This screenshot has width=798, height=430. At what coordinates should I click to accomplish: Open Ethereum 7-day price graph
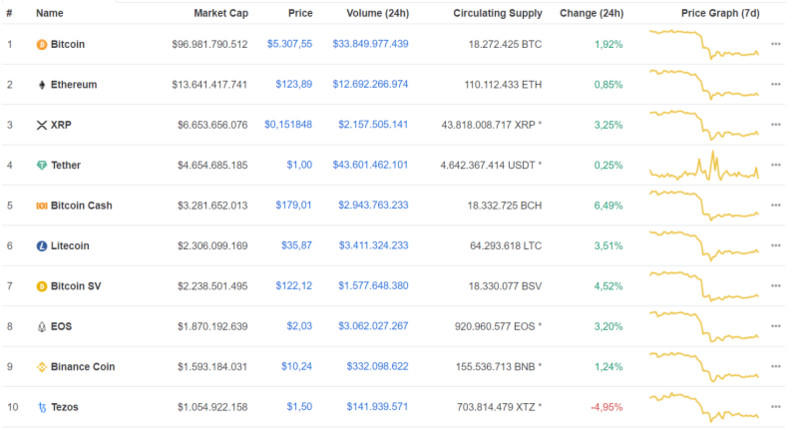(704, 85)
